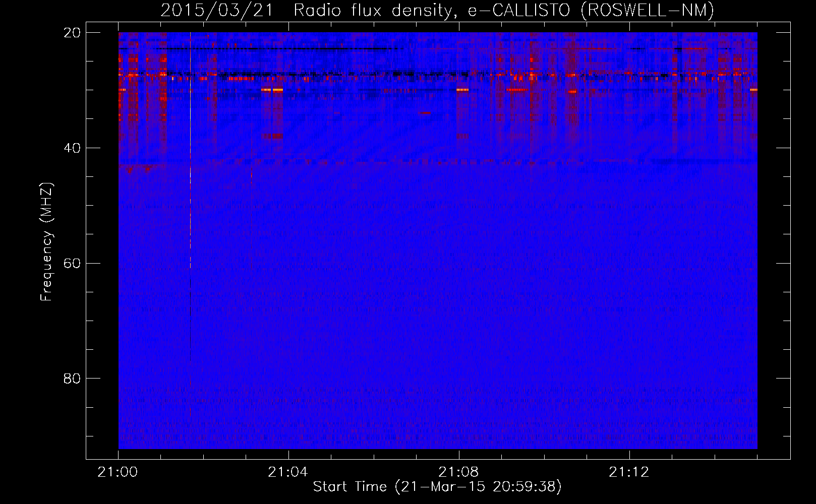Click the 'Frequency (MHZ)' axis label
Screen dimensions: 816x504
(x=46, y=242)
